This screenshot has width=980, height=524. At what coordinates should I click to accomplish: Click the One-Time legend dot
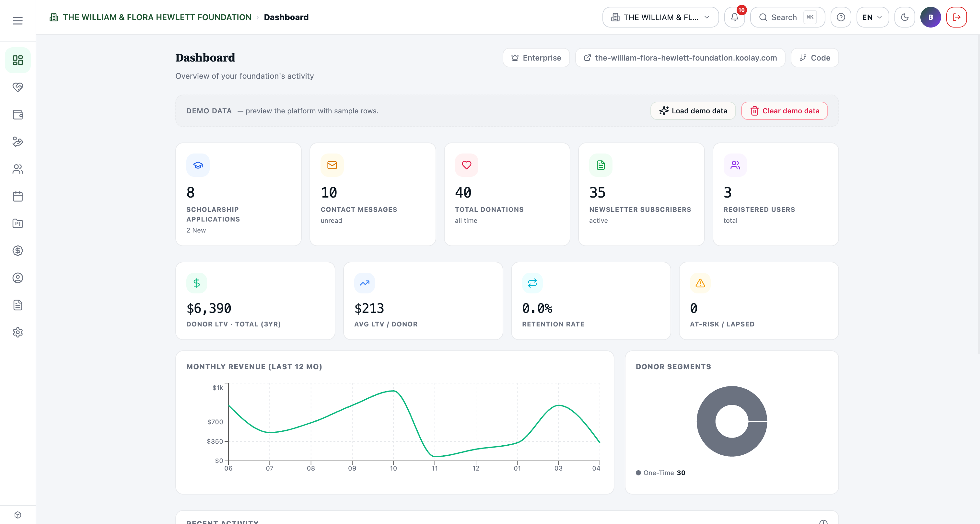coord(638,473)
